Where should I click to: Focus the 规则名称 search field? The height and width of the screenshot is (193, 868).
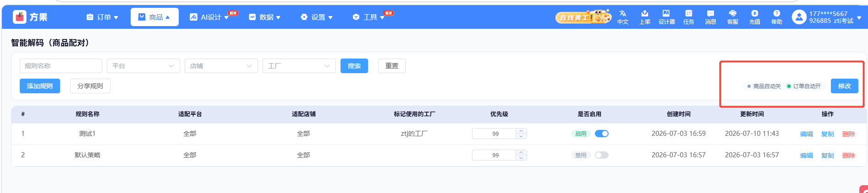pos(61,66)
